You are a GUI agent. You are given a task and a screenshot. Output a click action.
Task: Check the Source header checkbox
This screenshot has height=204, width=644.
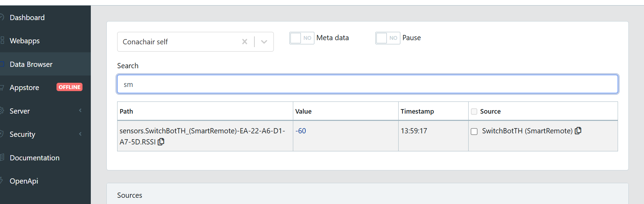click(x=474, y=112)
